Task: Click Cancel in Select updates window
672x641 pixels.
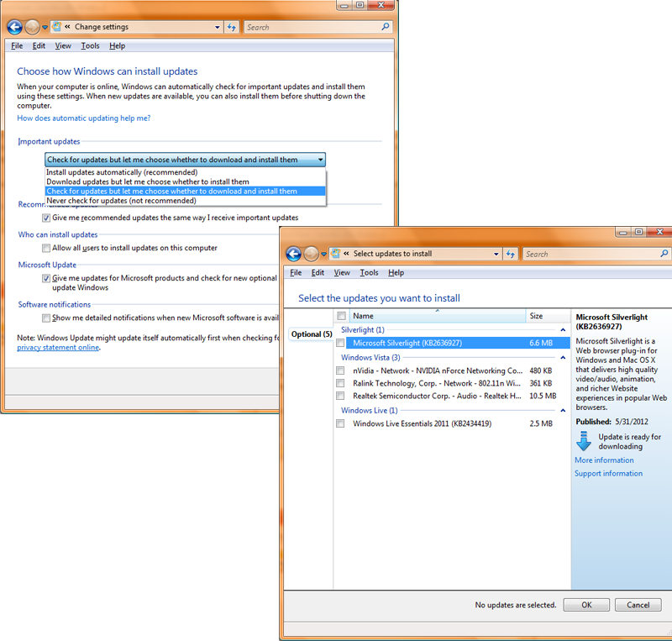Action: (638, 605)
